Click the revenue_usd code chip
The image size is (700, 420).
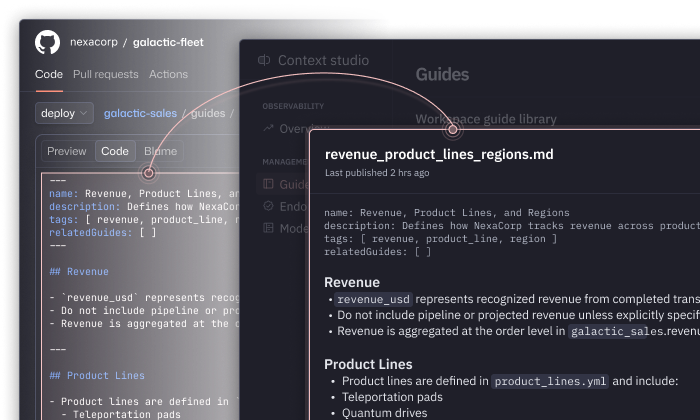[373, 299]
